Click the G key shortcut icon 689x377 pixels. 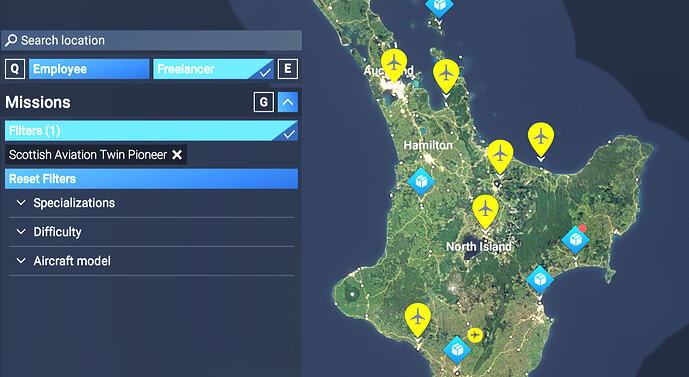(x=264, y=102)
